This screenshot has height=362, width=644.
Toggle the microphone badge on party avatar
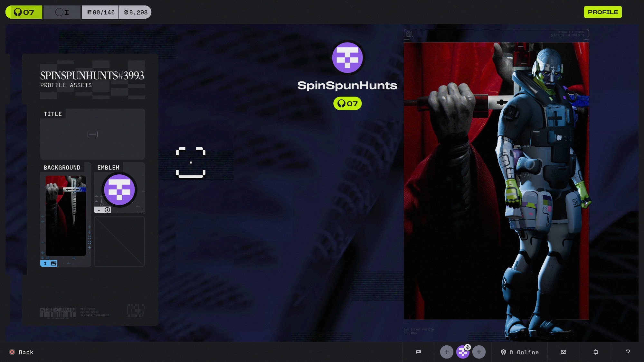(468, 347)
